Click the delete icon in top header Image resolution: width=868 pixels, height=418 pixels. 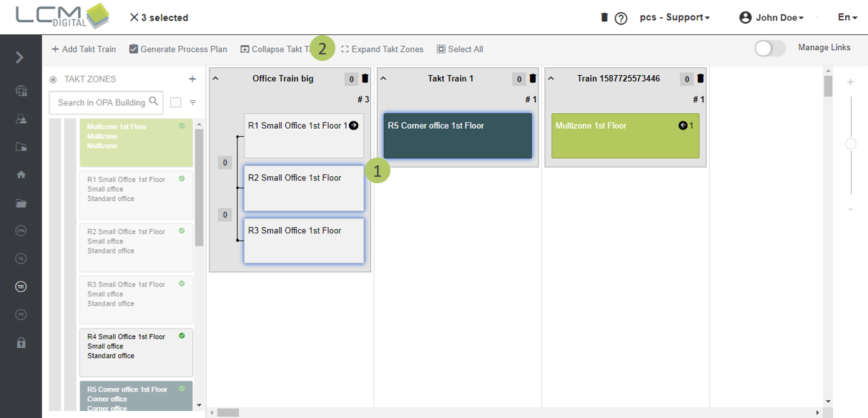pos(604,17)
